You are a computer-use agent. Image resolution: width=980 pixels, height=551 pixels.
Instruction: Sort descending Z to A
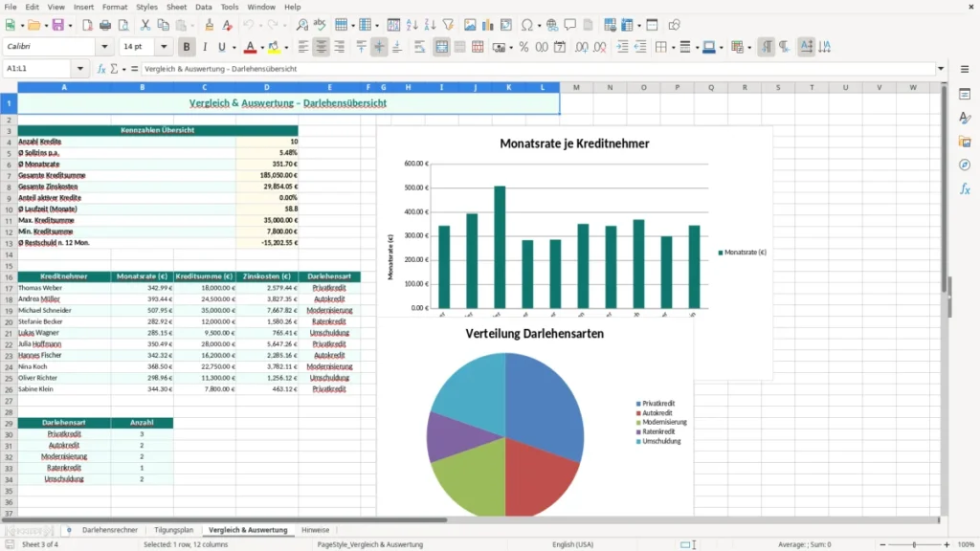click(x=430, y=25)
